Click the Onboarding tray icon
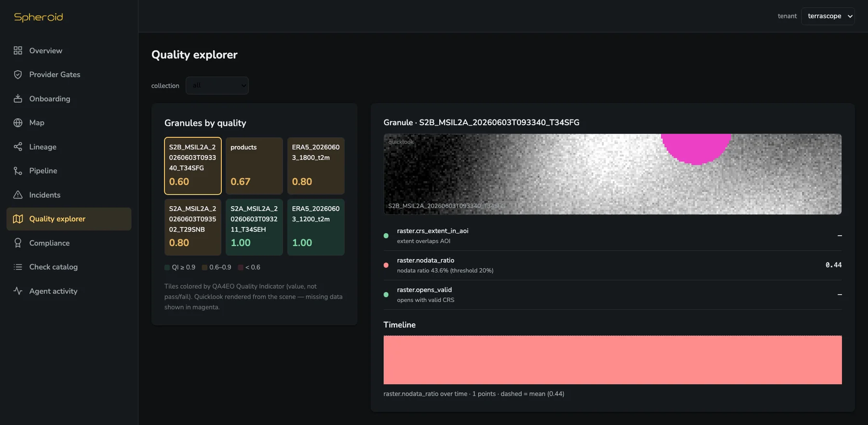Image resolution: width=868 pixels, height=425 pixels. tap(18, 99)
